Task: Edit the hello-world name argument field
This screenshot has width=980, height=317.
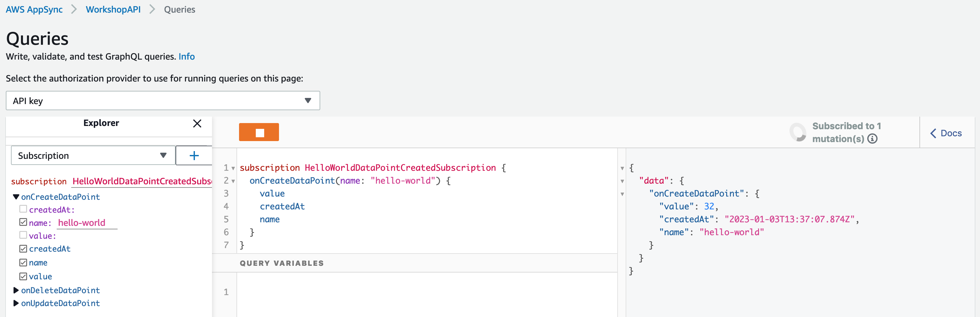Action: (x=87, y=223)
